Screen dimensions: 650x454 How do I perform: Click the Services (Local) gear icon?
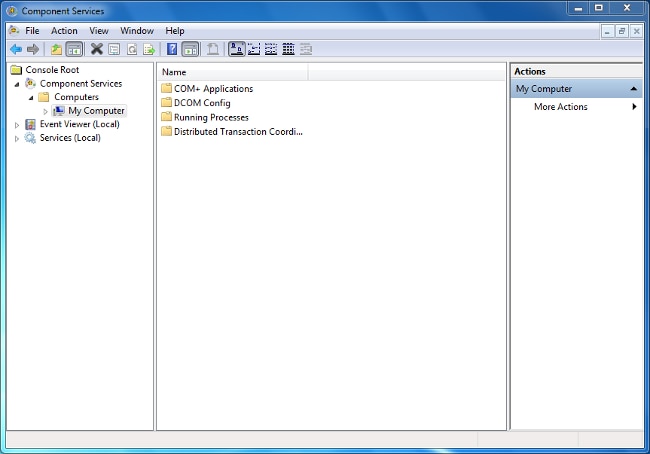point(30,138)
